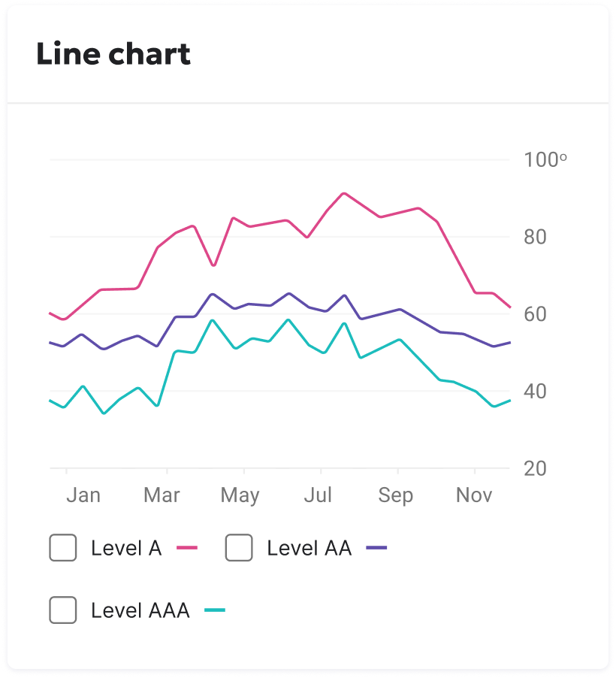Select the 'Level AA' legend label text

[310, 548]
